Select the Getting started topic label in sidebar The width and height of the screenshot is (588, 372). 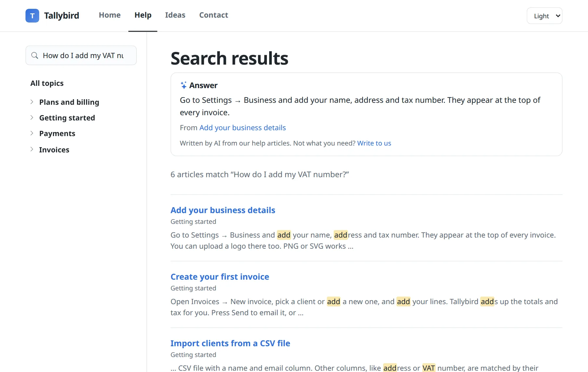coord(67,118)
